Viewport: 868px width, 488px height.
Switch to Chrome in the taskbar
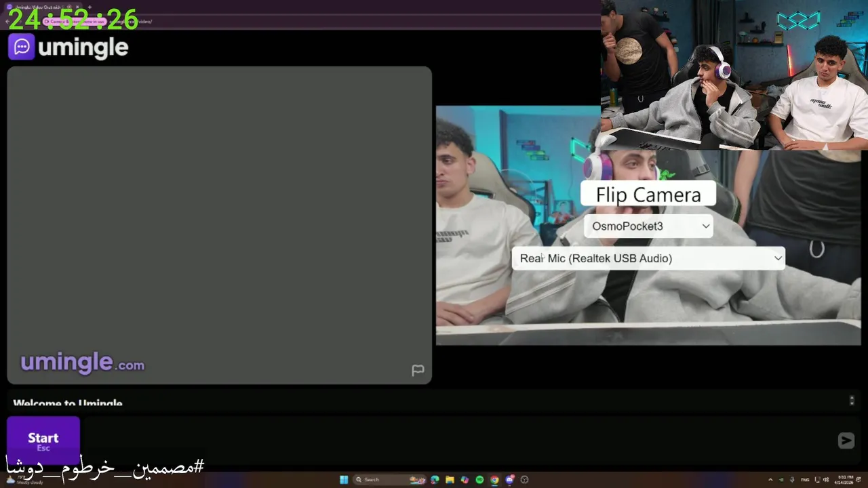494,480
